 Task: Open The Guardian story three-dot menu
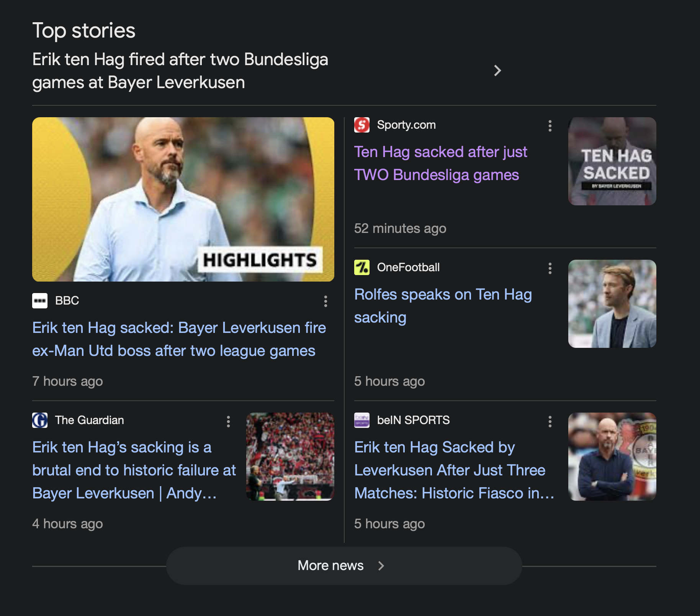[228, 421]
